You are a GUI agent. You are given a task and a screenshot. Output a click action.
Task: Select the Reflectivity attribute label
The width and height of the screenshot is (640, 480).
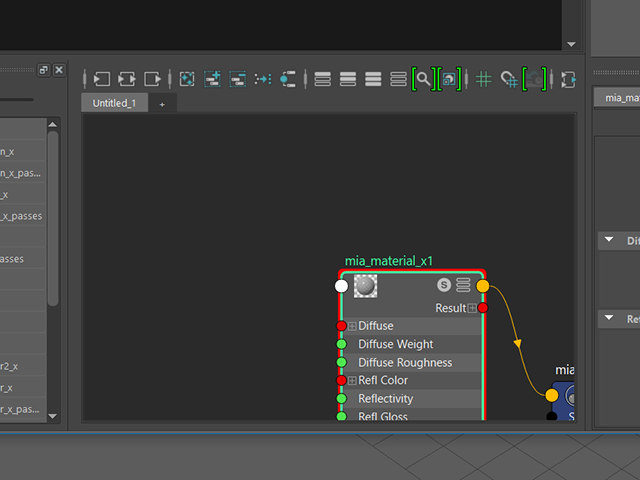[x=385, y=399]
